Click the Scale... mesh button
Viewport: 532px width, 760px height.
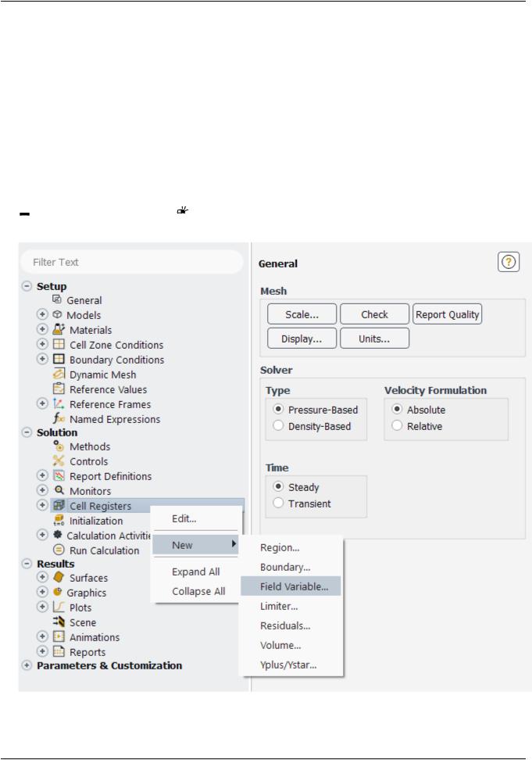tap(302, 314)
